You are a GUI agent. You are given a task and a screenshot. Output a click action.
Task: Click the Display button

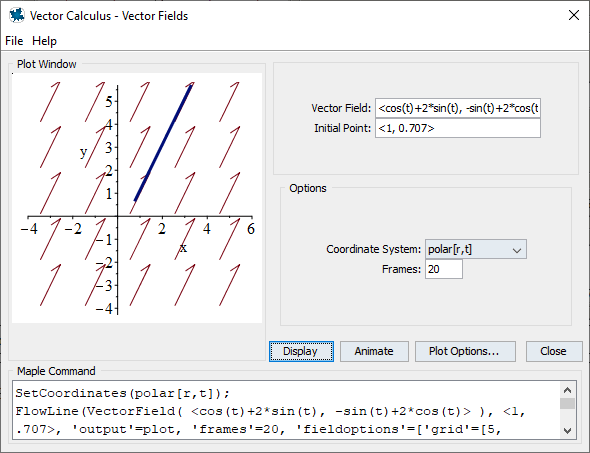(x=301, y=351)
